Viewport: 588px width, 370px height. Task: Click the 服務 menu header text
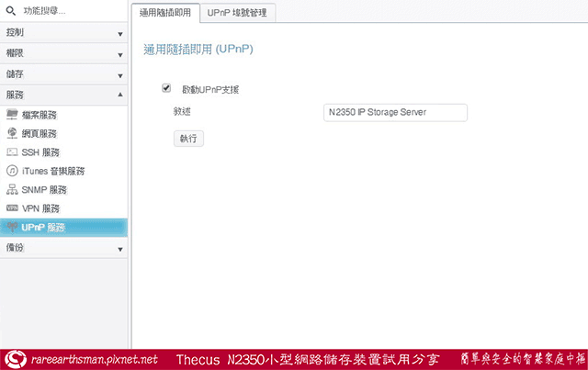click(x=15, y=95)
